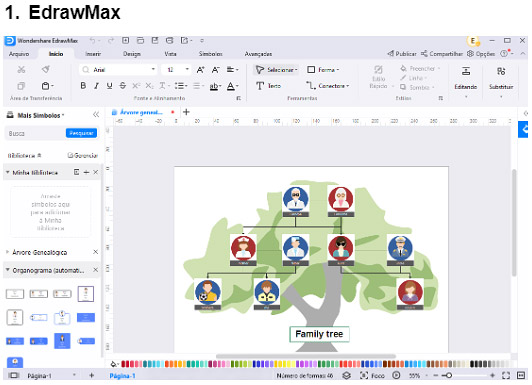Image resolution: width=532 pixels, height=385 pixels.
Task: Toggle italic formatting button
Action: (96, 86)
